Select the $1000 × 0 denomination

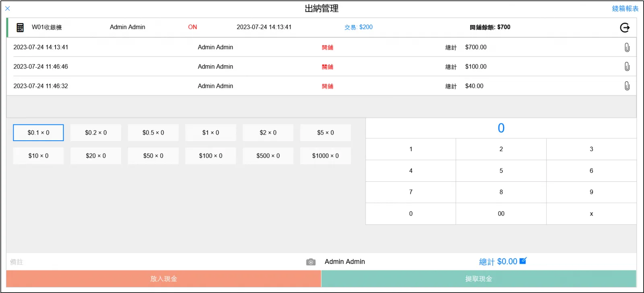(x=325, y=156)
